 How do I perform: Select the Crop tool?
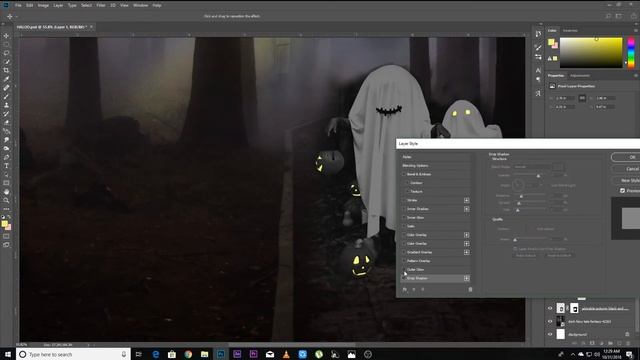(x=6, y=70)
